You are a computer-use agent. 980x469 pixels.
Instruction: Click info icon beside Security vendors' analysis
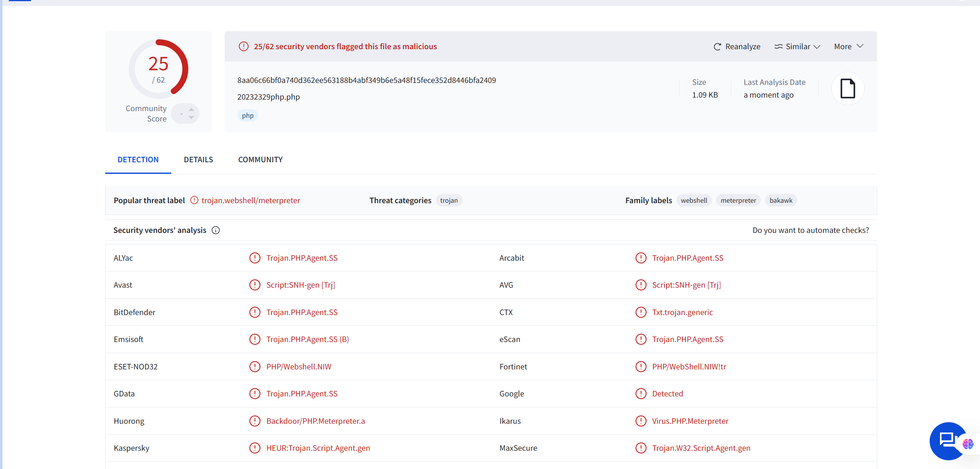(x=216, y=231)
